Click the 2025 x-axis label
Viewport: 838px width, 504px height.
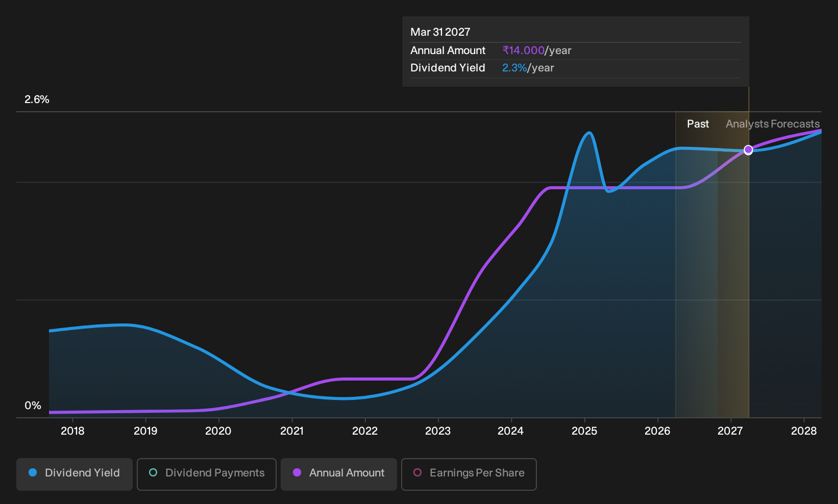[584, 431]
